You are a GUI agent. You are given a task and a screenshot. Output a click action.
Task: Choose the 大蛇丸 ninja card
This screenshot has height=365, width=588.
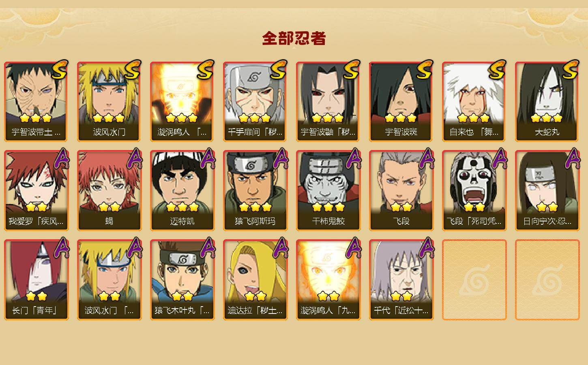click(547, 101)
